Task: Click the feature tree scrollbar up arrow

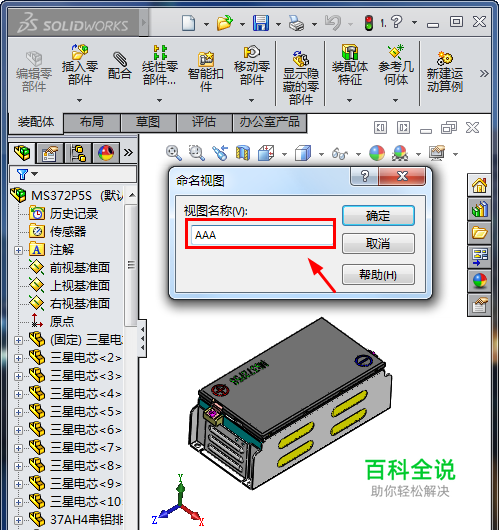Action: pyautogui.click(x=133, y=195)
